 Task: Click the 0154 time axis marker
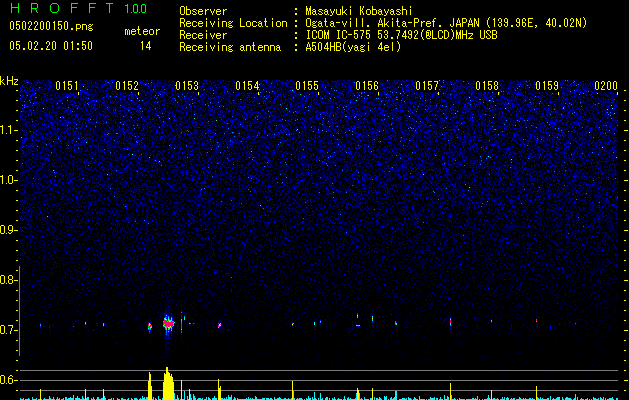[247, 86]
